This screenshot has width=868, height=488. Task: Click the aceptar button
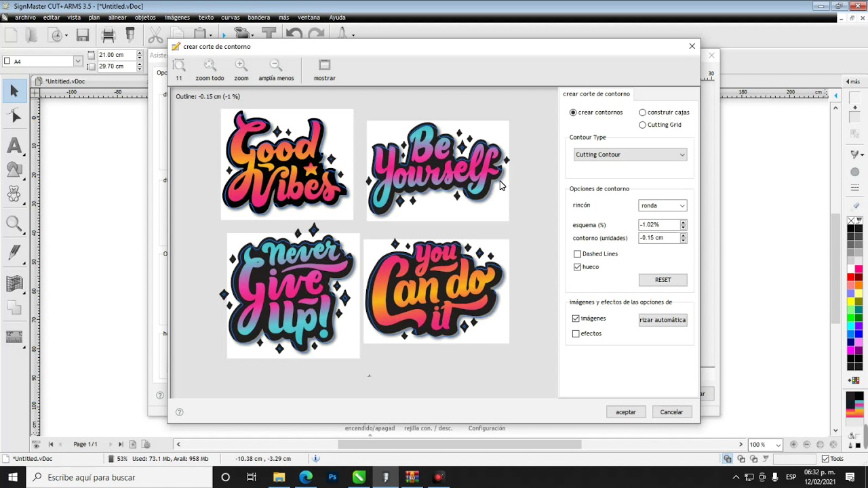click(626, 412)
